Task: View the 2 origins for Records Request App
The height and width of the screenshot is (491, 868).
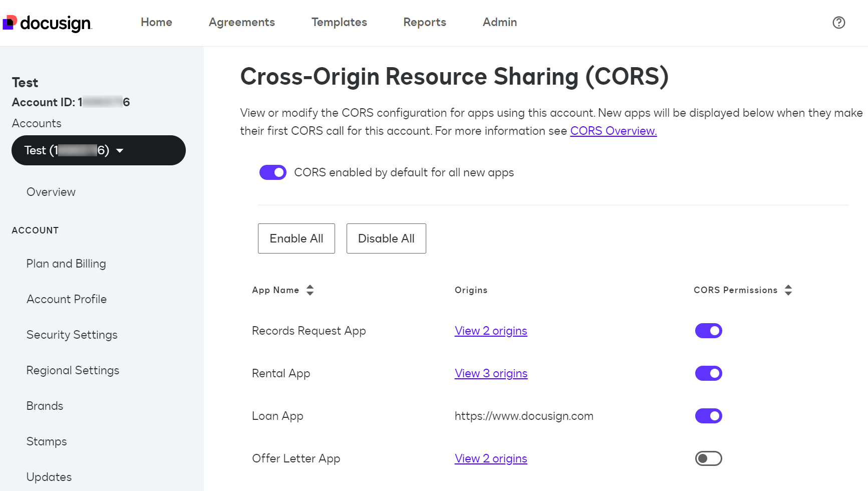Action: 491,331
